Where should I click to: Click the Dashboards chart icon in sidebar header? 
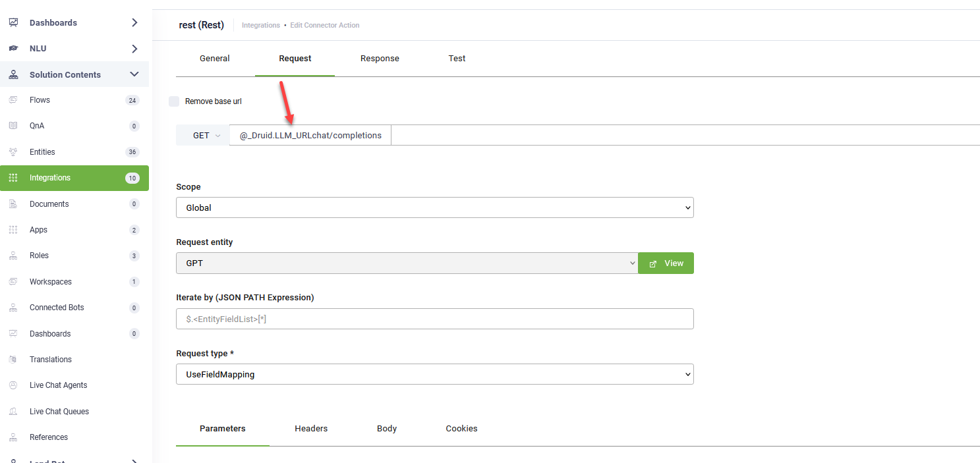[13, 22]
